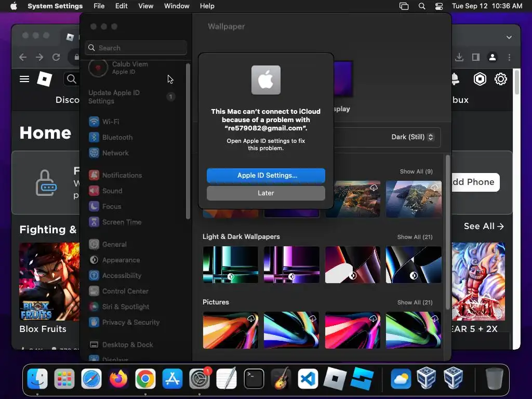Choose the blue fourth Light & Dark wallpaper
532x399 pixels.
pyautogui.click(x=414, y=264)
